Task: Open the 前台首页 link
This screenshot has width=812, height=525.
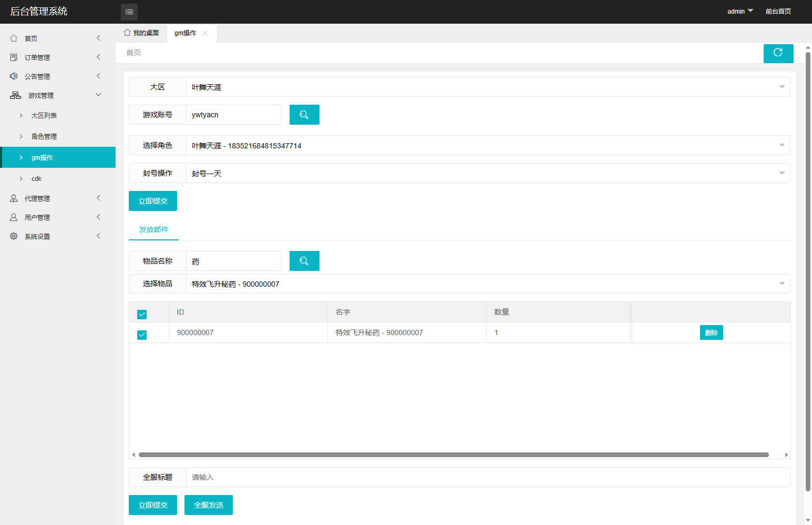Action: pyautogui.click(x=778, y=11)
